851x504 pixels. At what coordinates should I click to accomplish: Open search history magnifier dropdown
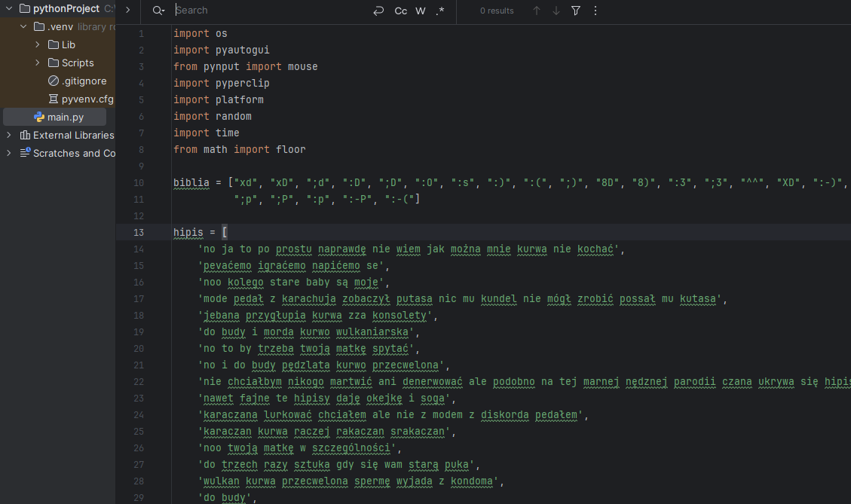coord(158,11)
